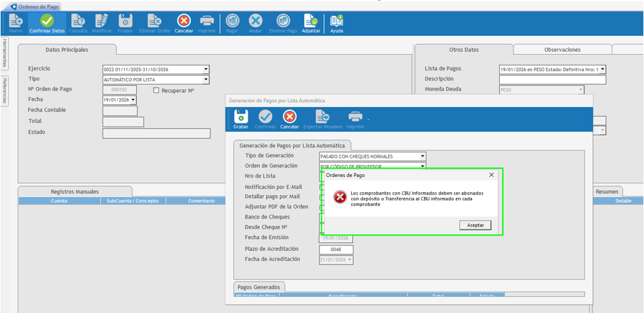644x313 pixels.
Task: Open the Lista de Pagos dropdown
Action: [x=602, y=69]
